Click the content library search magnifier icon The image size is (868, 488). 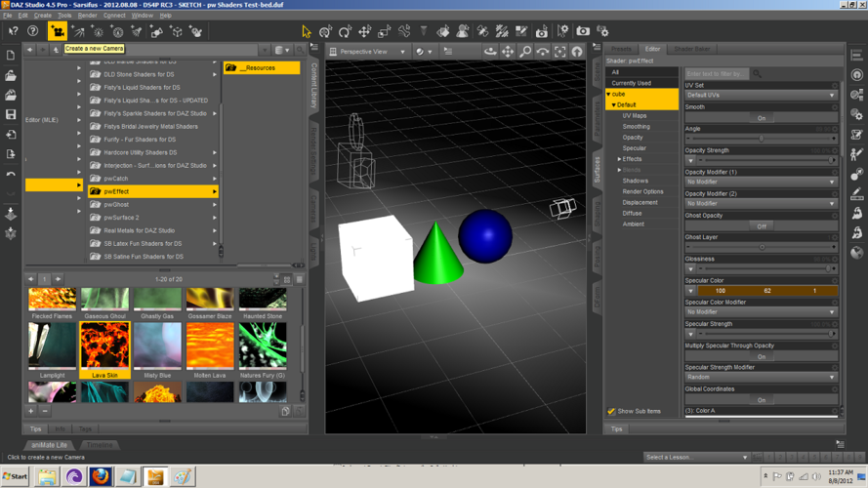pos(300,50)
